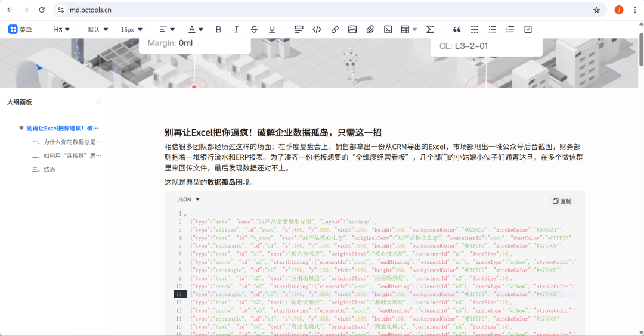644x336 pixels.
Task: Toggle strikethrough formatting
Action: (254, 30)
